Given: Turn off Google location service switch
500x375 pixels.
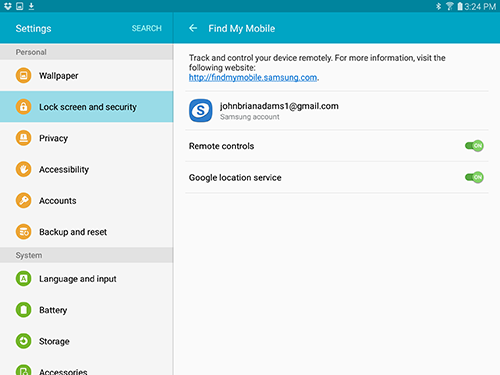Looking at the screenshot, I should point(474,177).
